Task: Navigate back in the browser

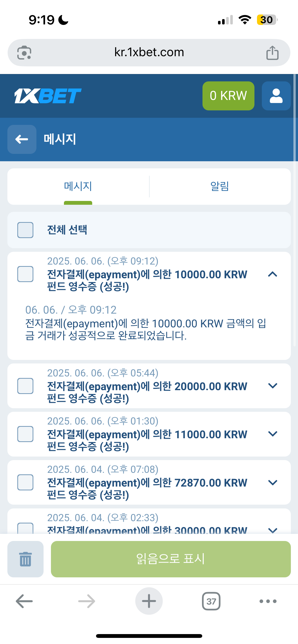Action: [x=24, y=601]
